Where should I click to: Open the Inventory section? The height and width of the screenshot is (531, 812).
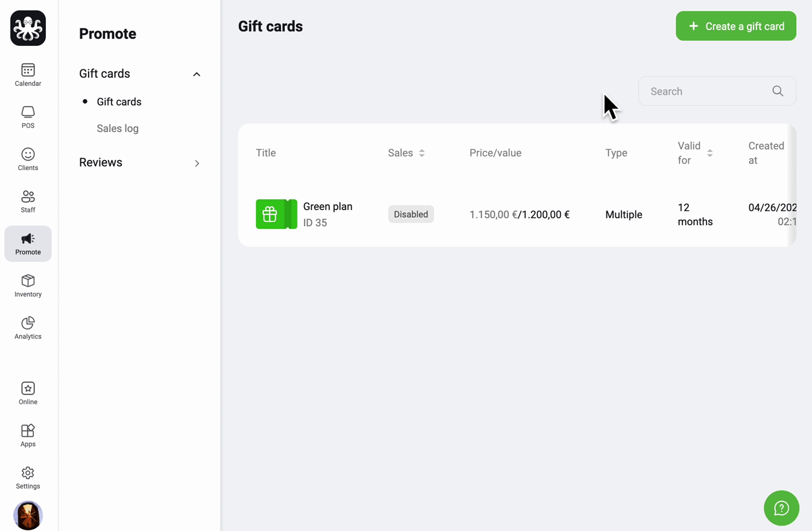pyautogui.click(x=28, y=286)
